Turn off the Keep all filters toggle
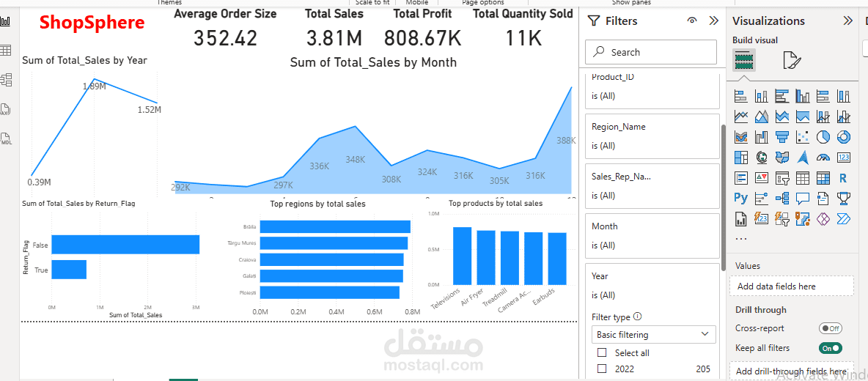The image size is (868, 381). (831, 348)
